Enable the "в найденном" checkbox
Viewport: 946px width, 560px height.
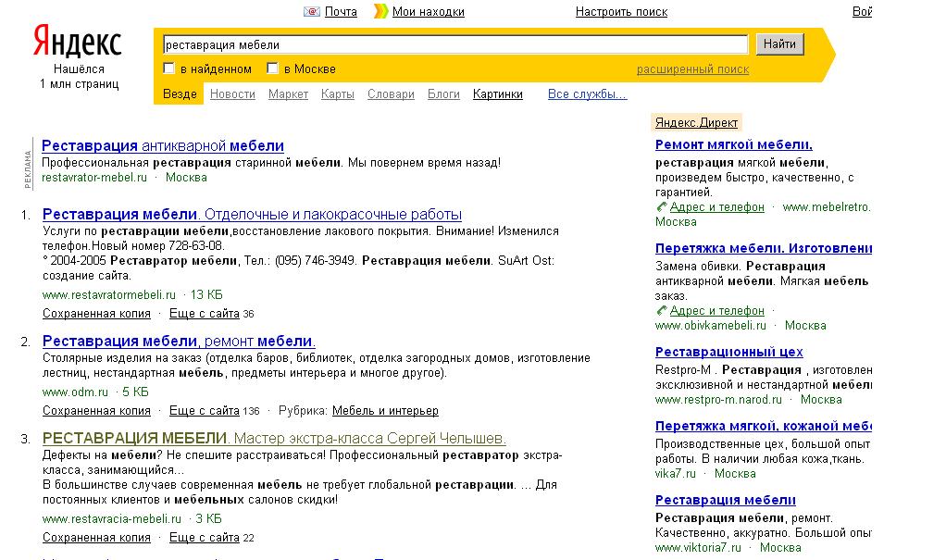coord(169,68)
